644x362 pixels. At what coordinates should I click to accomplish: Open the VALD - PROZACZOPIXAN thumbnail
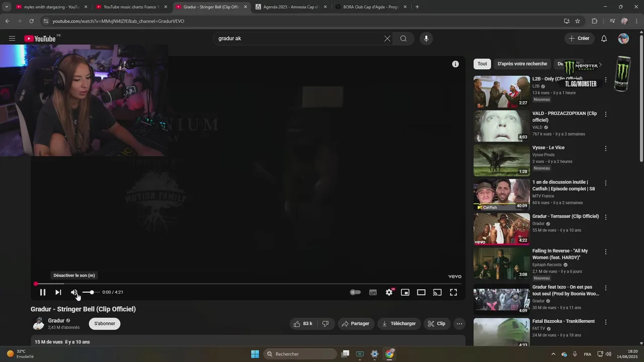coord(502,126)
